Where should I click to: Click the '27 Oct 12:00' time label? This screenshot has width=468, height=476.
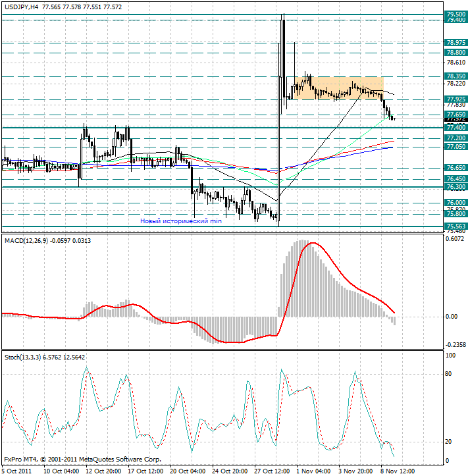coord(272,471)
